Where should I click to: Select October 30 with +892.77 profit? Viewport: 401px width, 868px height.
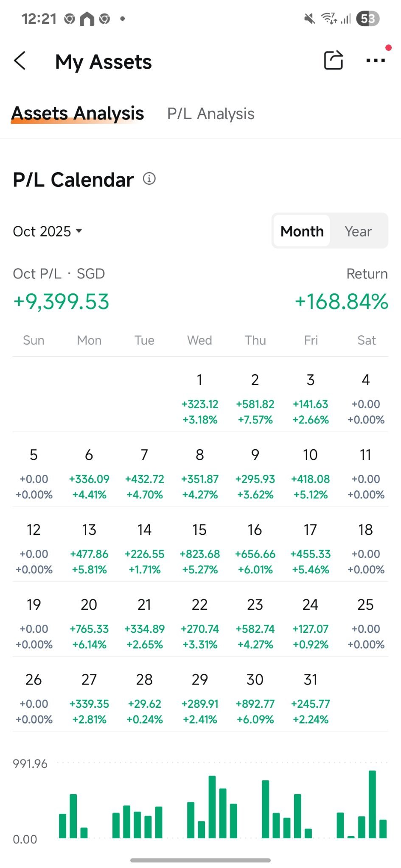[x=255, y=698]
